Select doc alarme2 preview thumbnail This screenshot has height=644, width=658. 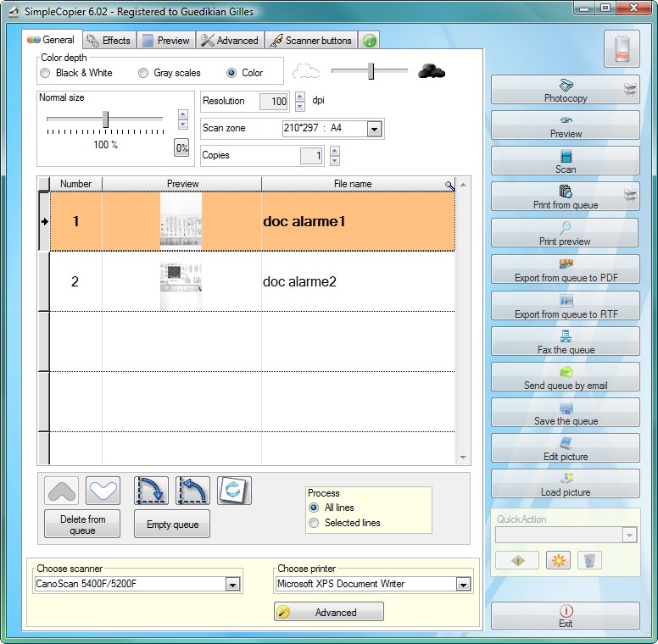(x=181, y=281)
